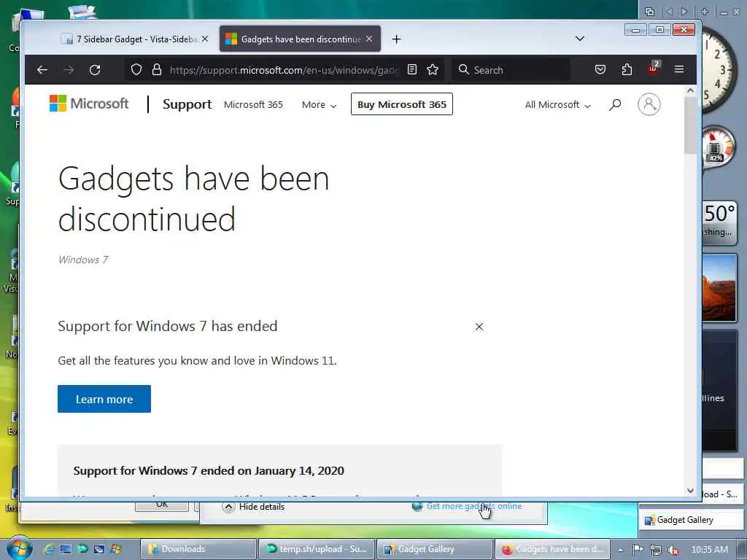Dismiss the Windows 7 support ended banner
The height and width of the screenshot is (560, 747).
(479, 327)
